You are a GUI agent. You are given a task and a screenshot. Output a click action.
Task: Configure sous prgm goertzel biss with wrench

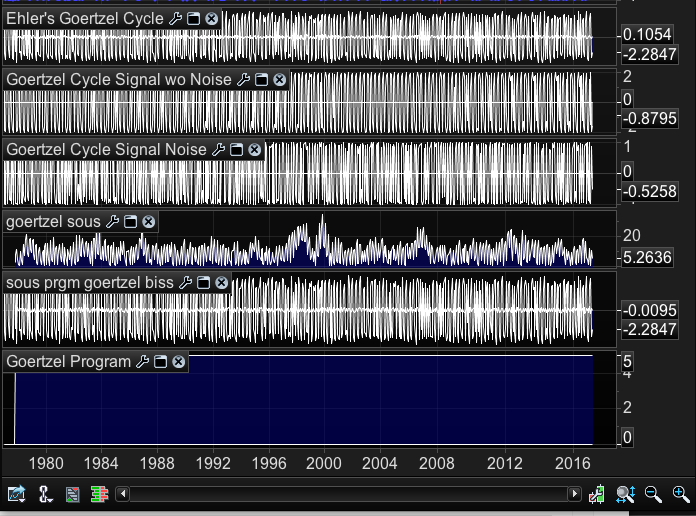click(x=186, y=283)
